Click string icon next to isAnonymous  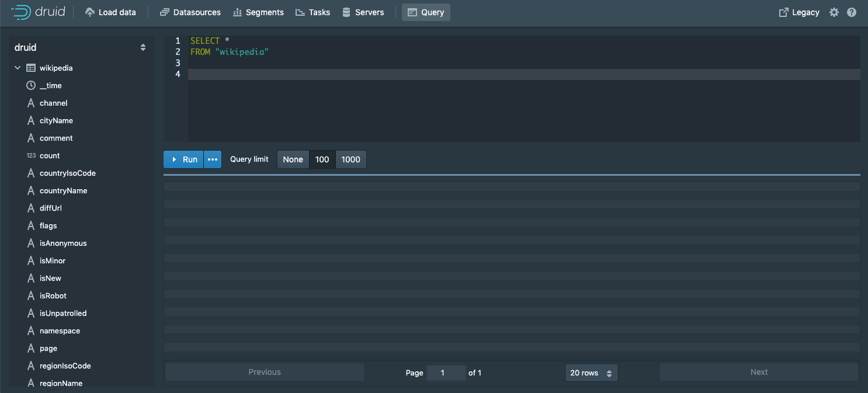coord(31,244)
